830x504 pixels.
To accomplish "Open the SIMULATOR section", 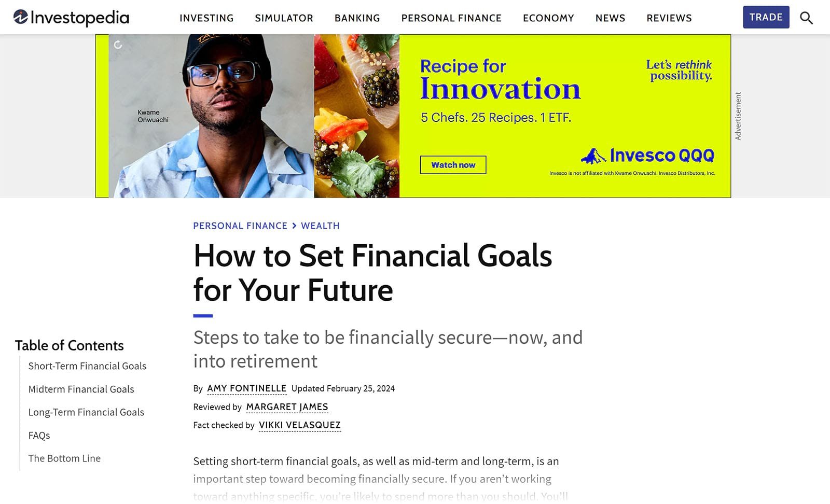I will pyautogui.click(x=284, y=18).
